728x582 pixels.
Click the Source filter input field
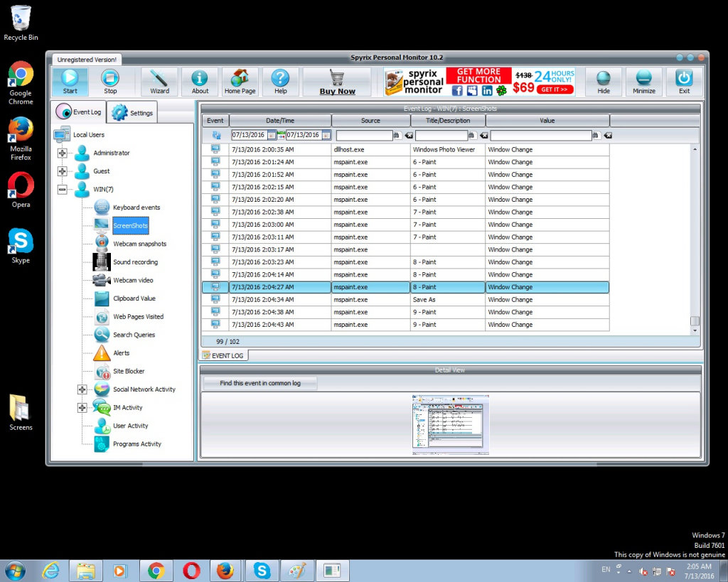click(x=364, y=135)
